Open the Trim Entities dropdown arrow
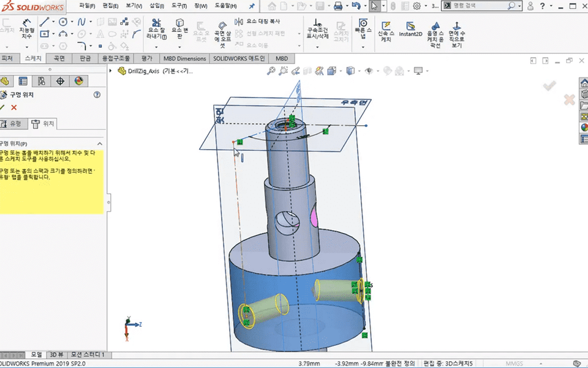588x368 pixels. pos(156,47)
